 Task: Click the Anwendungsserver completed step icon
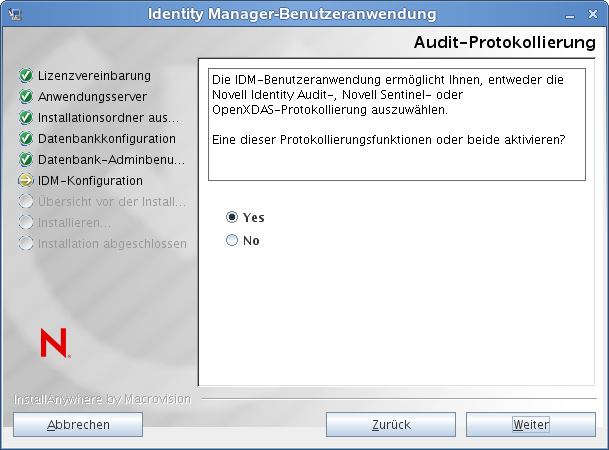click(26, 97)
